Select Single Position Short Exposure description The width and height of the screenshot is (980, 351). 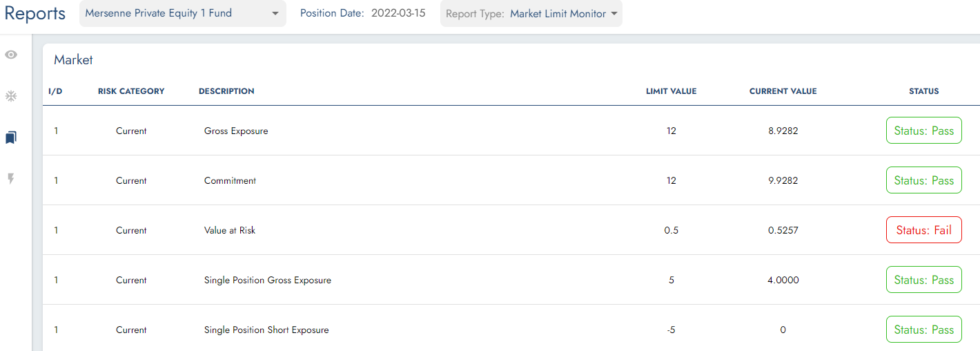click(x=266, y=330)
